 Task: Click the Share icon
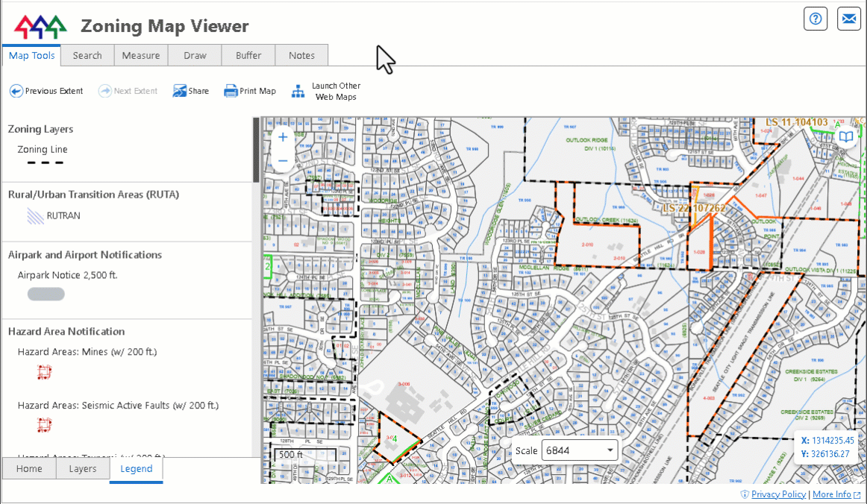[x=179, y=91]
